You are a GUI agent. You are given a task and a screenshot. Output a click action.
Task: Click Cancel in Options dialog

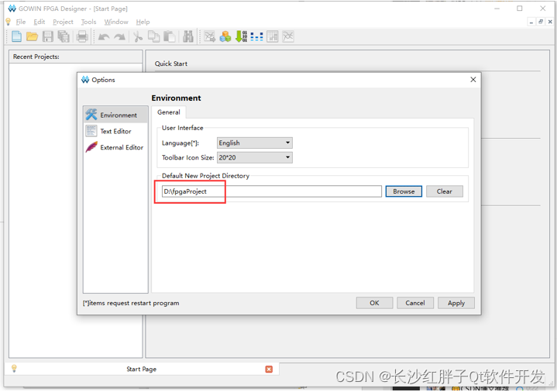pyautogui.click(x=415, y=303)
